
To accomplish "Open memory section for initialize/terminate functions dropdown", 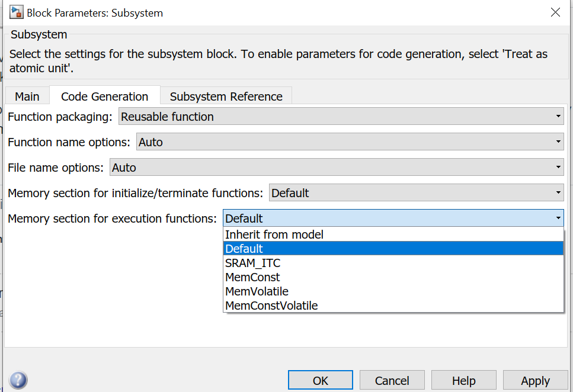I will [416, 193].
